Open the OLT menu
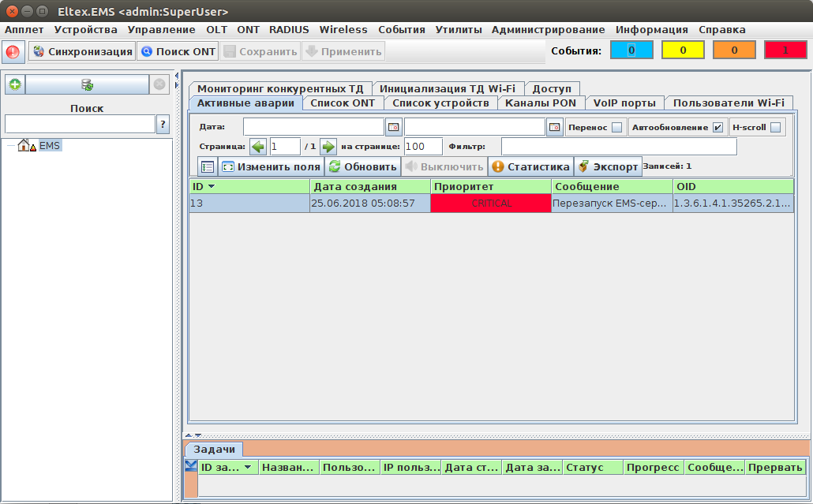813x504 pixels. [217, 29]
